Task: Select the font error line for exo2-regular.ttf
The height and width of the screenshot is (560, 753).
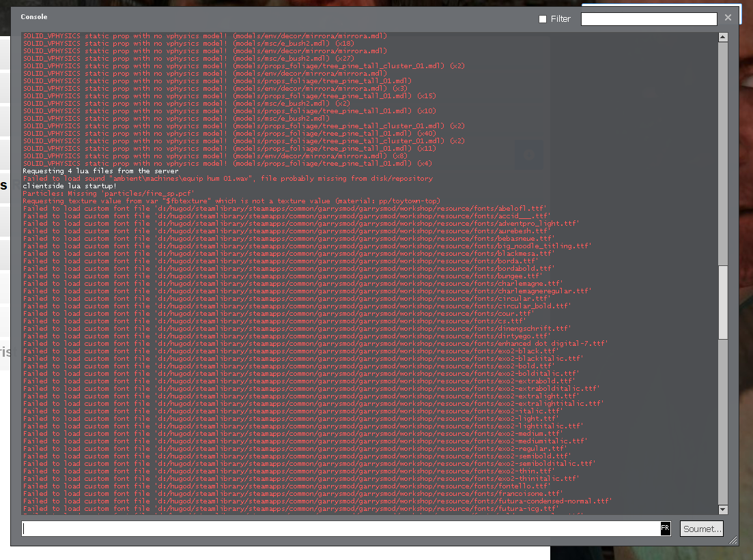Action: 295,449
